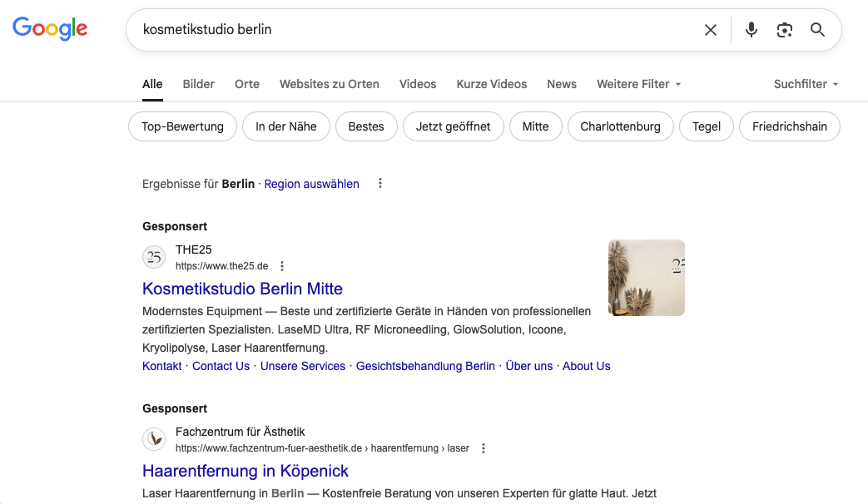Click the Fachzentrum für Ästhetik site name
The image size is (868, 504).
click(241, 432)
